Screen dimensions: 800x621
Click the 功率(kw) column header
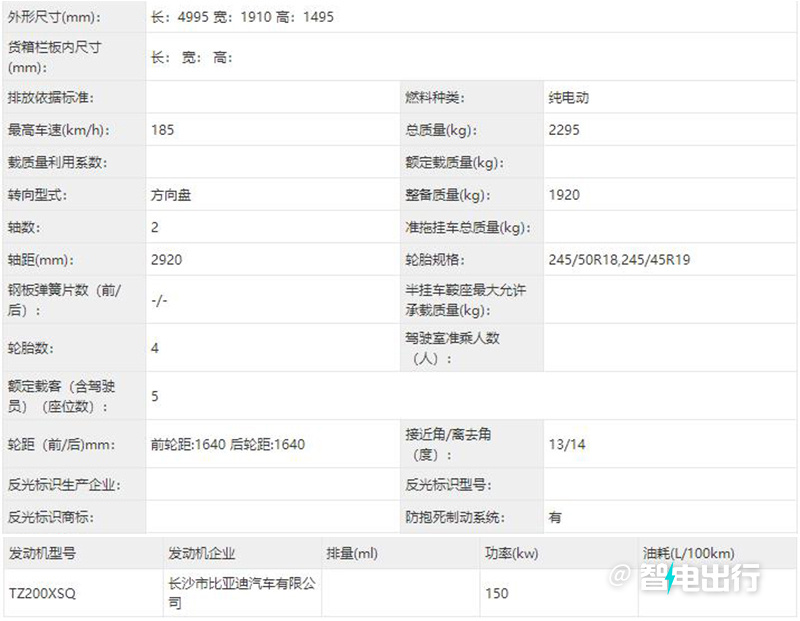(511, 553)
